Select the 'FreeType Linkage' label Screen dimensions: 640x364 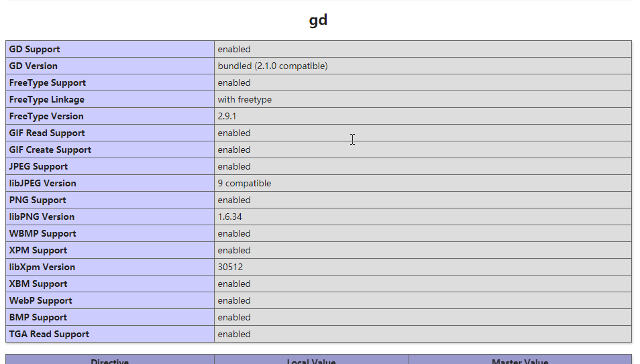pos(46,100)
